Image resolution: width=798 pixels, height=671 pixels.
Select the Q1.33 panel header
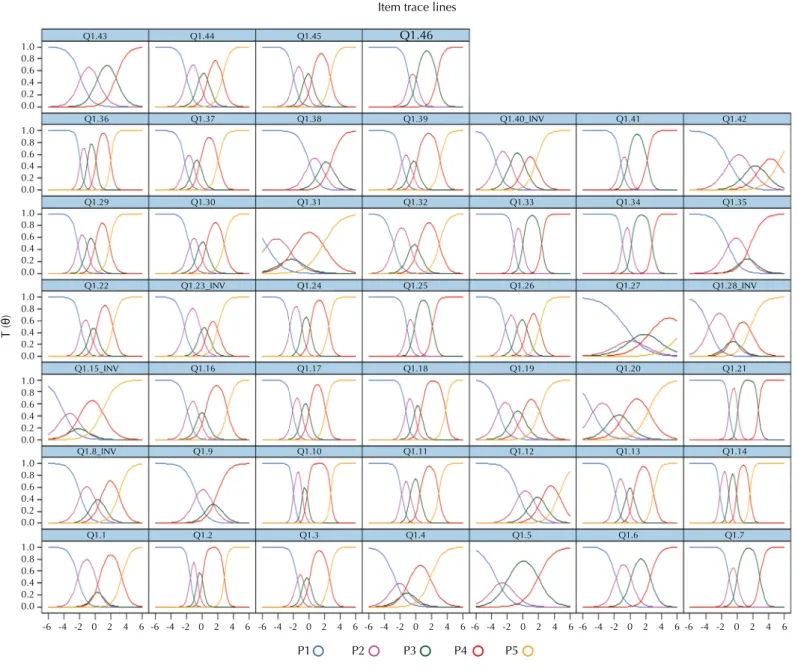(x=523, y=202)
